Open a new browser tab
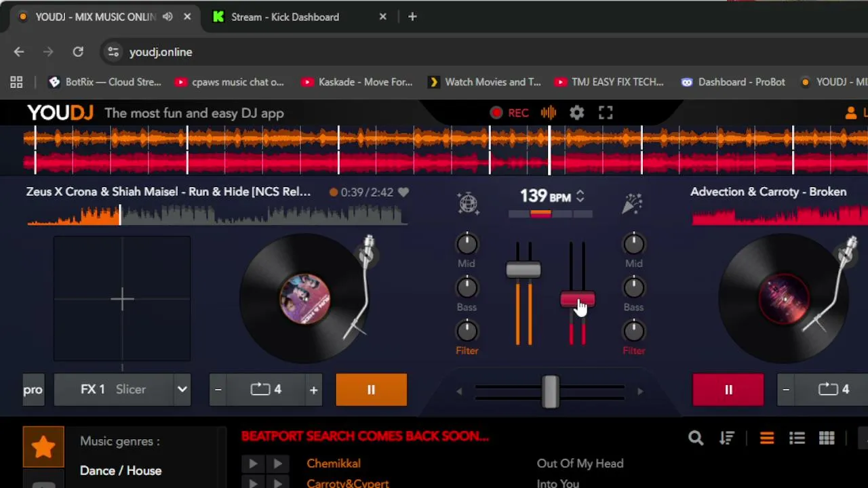 412,17
